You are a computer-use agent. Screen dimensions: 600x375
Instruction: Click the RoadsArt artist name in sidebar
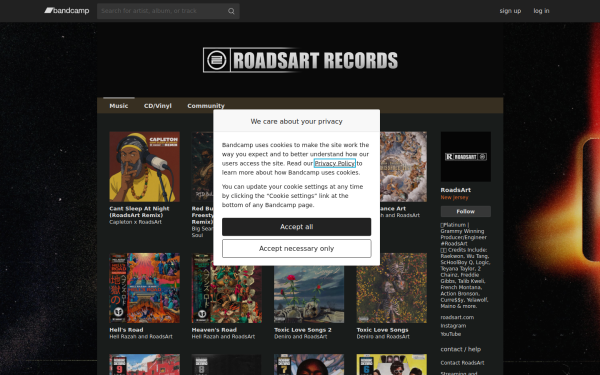(456, 190)
